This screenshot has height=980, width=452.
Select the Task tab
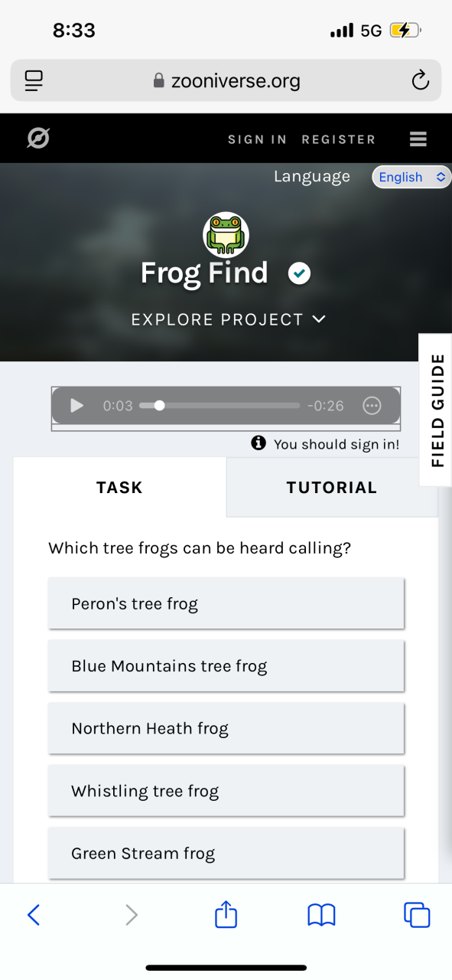[x=119, y=488]
